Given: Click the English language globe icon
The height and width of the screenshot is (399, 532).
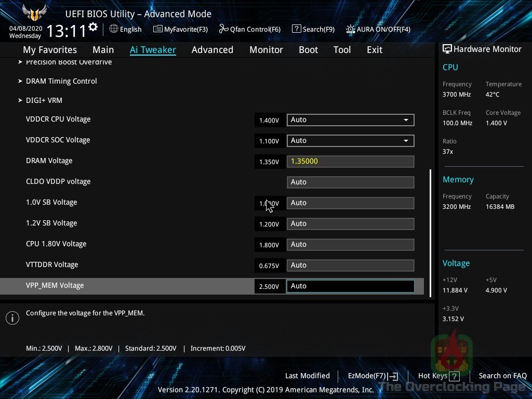Looking at the screenshot, I should pyautogui.click(x=114, y=29).
